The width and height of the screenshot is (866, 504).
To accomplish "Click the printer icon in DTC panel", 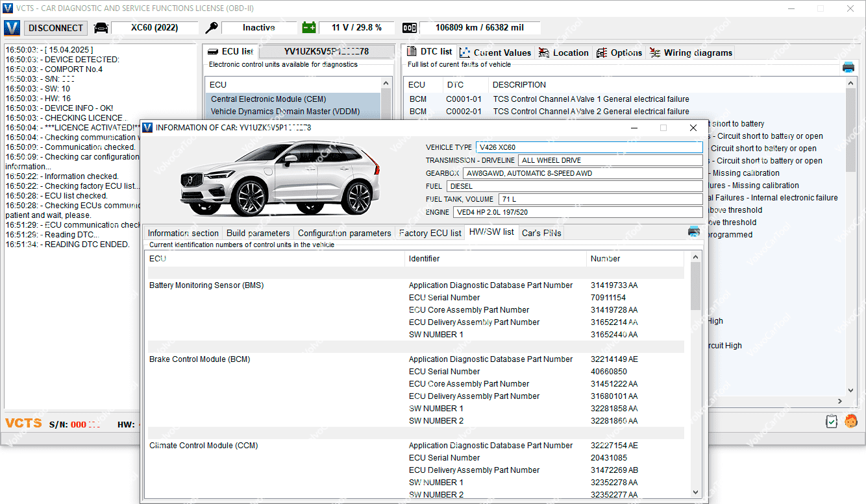I will click(848, 67).
